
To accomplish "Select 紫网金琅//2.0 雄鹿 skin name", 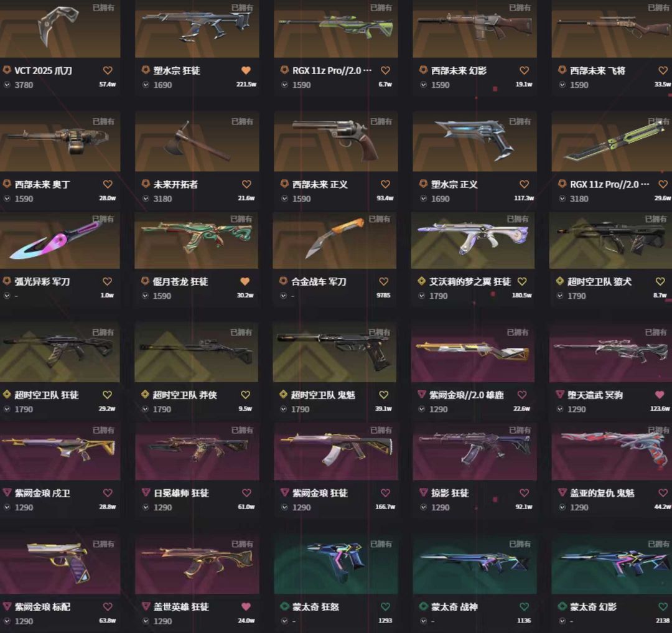I will click(466, 395).
